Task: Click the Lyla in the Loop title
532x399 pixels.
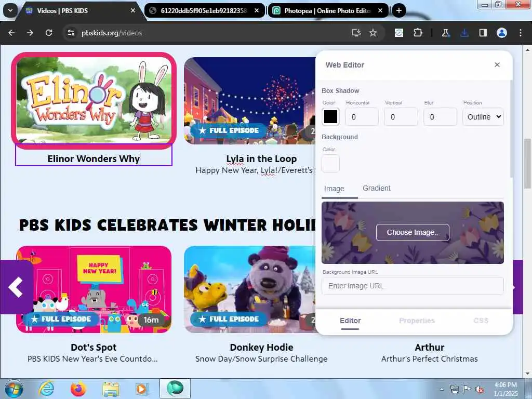Action: tap(261, 159)
